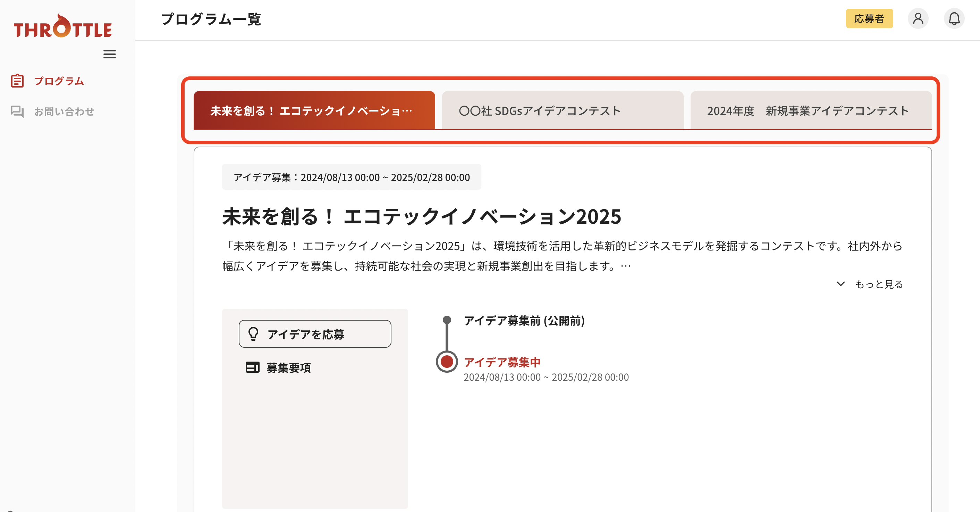
Task: Expand description with もっと見る
Action: [x=870, y=284]
